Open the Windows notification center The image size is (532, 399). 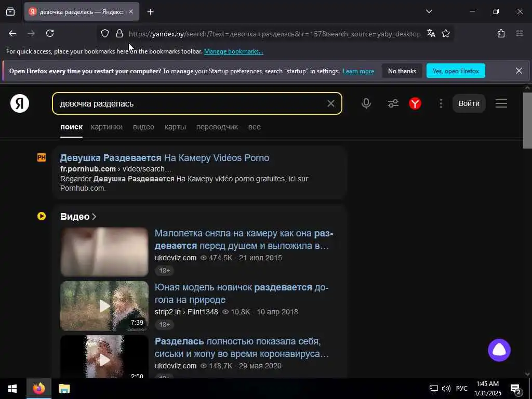tap(515, 389)
